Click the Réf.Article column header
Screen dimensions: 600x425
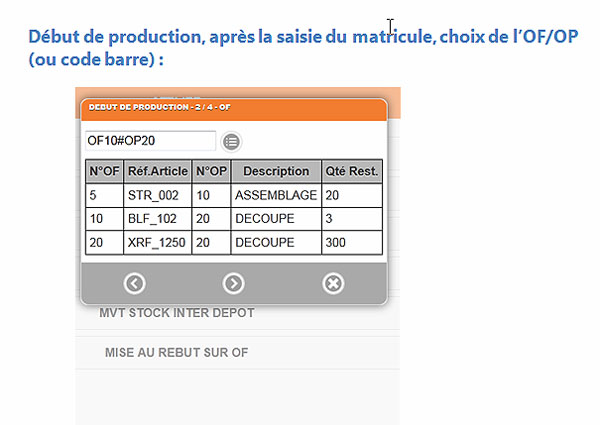click(x=157, y=171)
